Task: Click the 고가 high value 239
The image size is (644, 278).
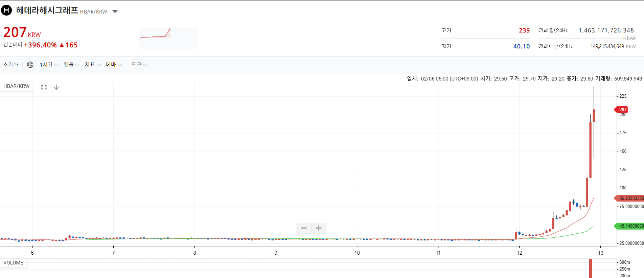Action: 524,30
